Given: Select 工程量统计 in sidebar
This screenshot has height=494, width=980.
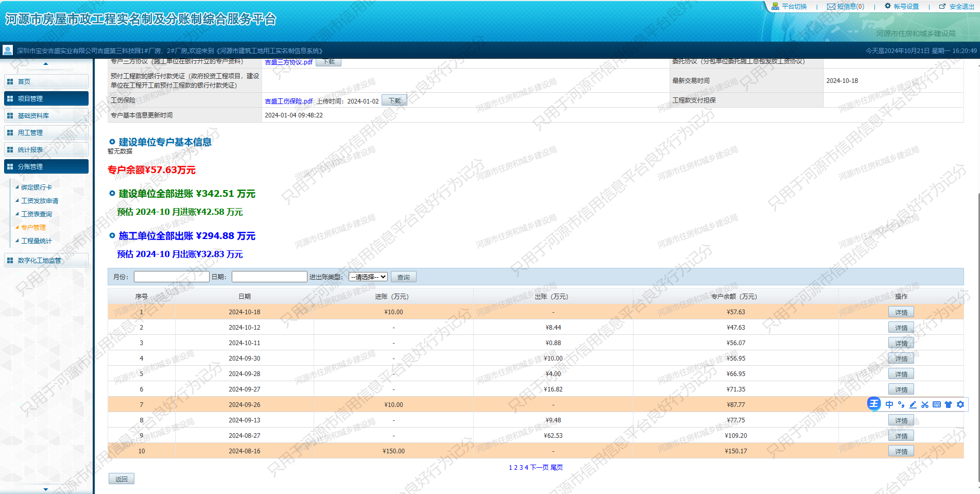Looking at the screenshot, I should click(x=36, y=241).
